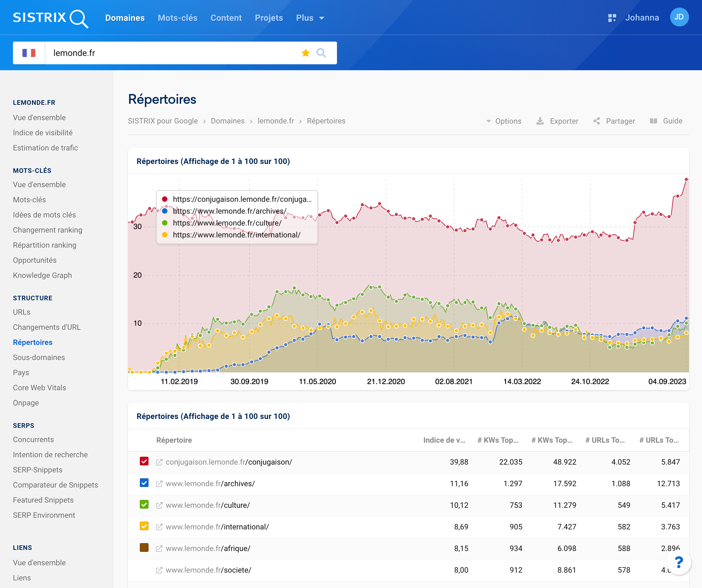The image size is (702, 588).
Task: Open Changements d'URL in sidebar
Action: coord(47,327)
